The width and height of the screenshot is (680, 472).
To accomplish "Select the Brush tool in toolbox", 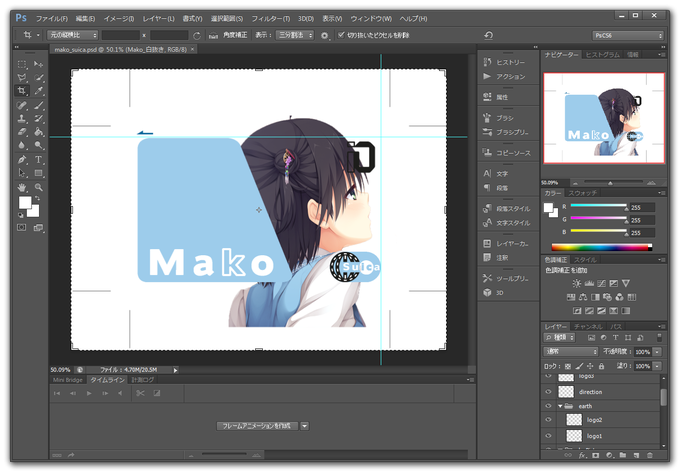I will pyautogui.click(x=39, y=105).
